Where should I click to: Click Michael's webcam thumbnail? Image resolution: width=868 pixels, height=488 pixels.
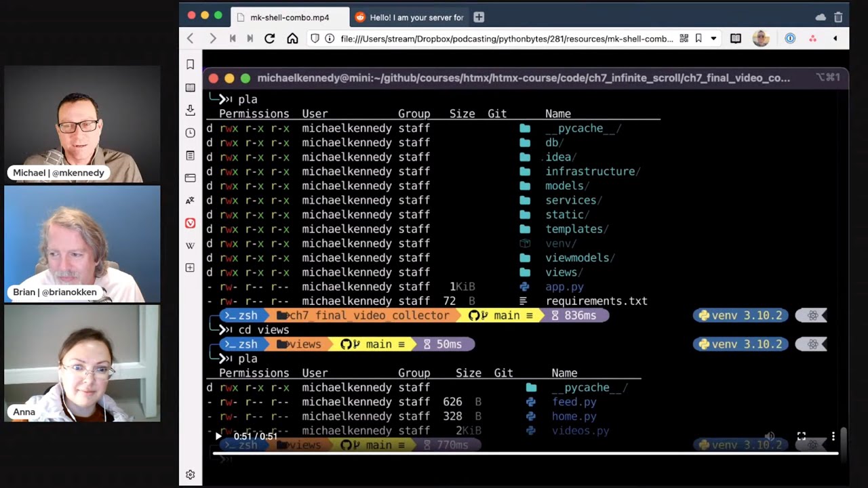(82, 124)
